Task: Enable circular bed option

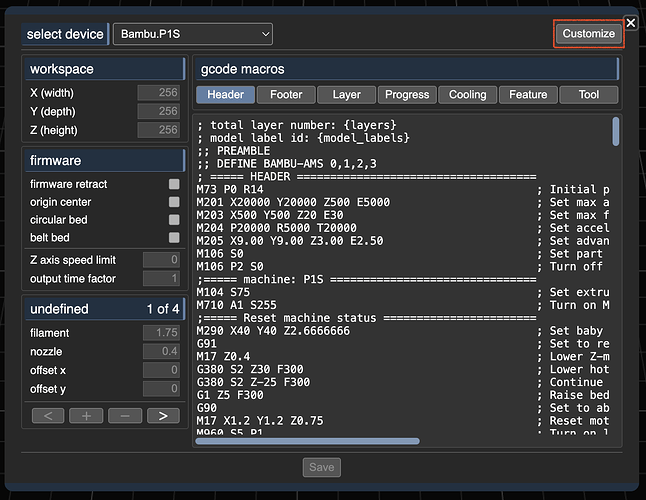Action: coord(174,220)
